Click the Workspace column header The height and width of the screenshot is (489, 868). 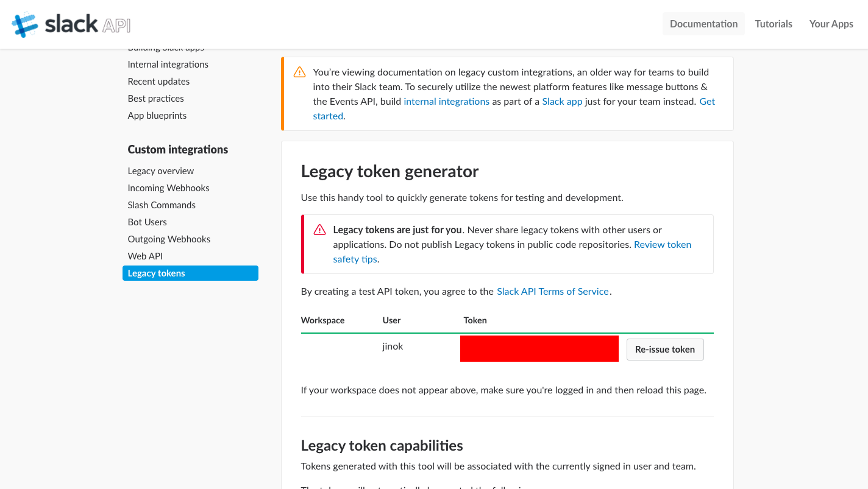click(x=322, y=320)
